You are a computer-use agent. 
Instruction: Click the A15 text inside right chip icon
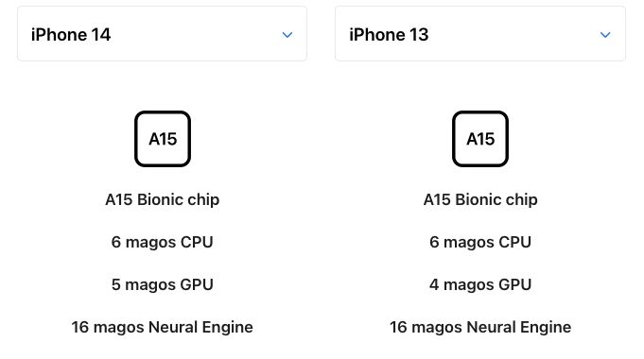[x=480, y=139]
